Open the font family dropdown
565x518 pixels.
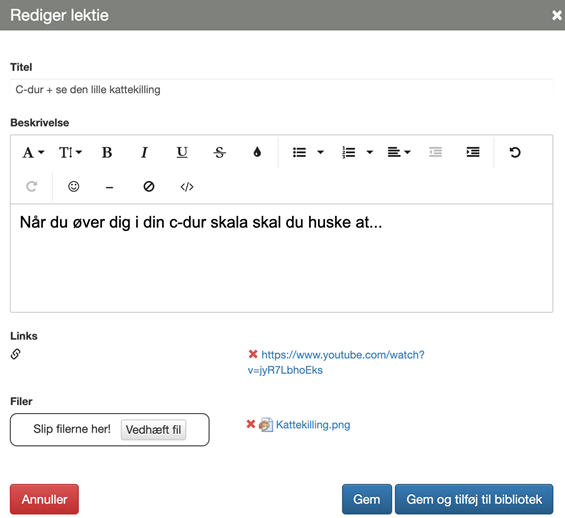coord(33,152)
